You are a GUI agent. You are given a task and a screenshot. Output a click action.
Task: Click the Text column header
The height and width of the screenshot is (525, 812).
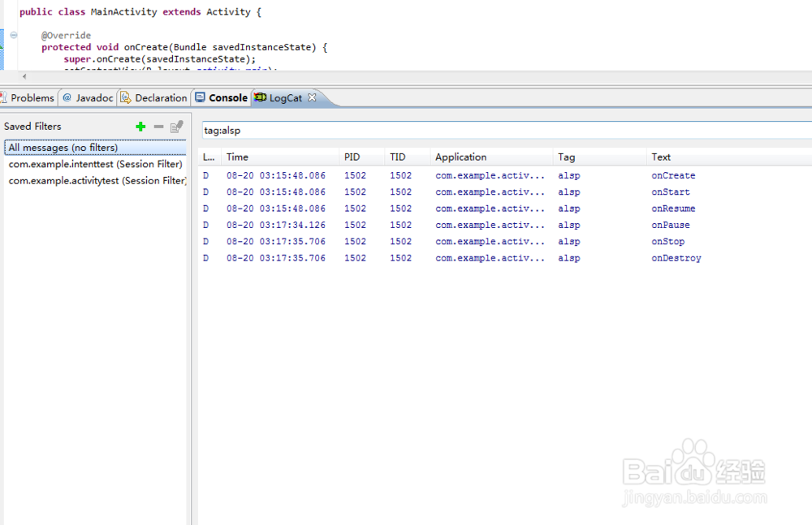tap(729, 157)
